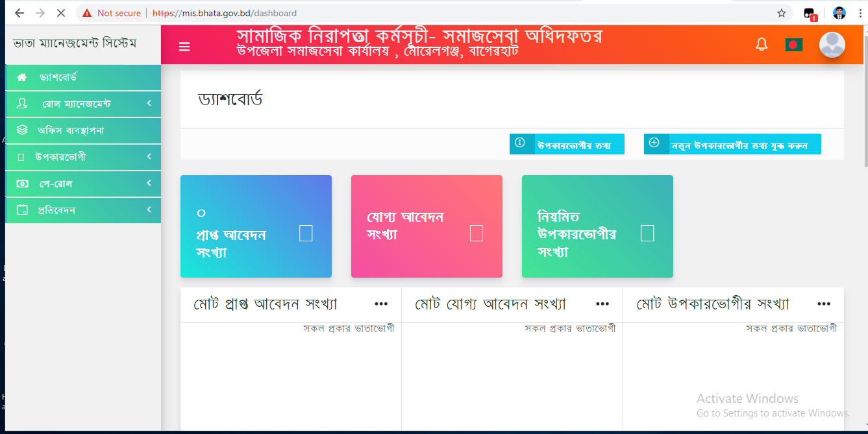Viewport: 868px width, 434px height.
Task: Open options dots for মোট উপকারভোগীর সংখ্যা
Action: pyautogui.click(x=824, y=304)
